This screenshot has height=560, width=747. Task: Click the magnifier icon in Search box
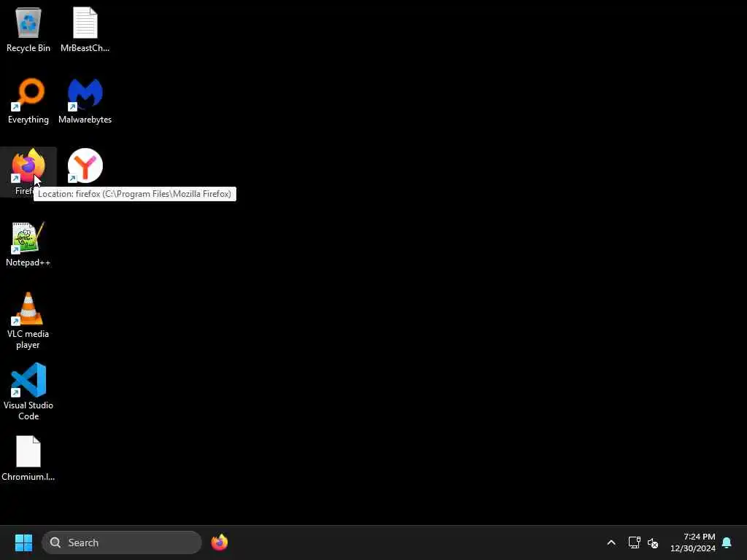click(55, 542)
